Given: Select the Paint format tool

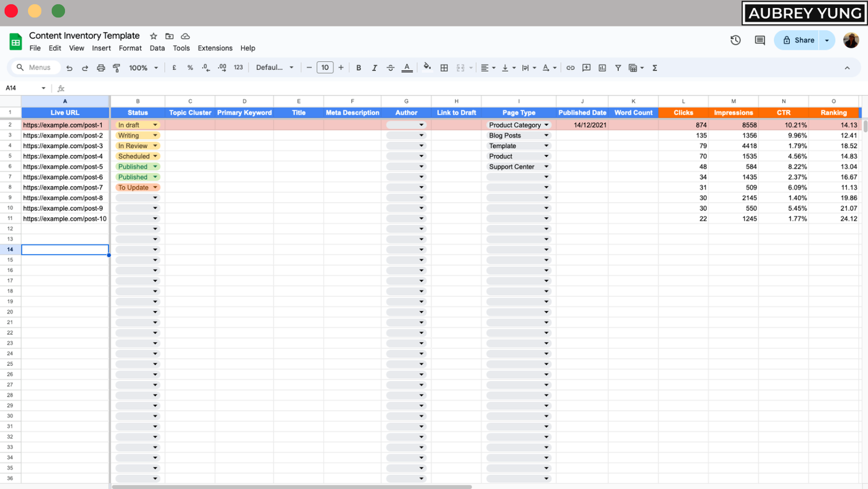Looking at the screenshot, I should [116, 68].
